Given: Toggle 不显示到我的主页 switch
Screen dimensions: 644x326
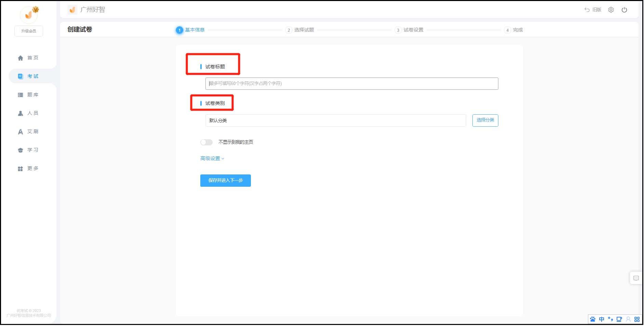Looking at the screenshot, I should click(x=206, y=142).
